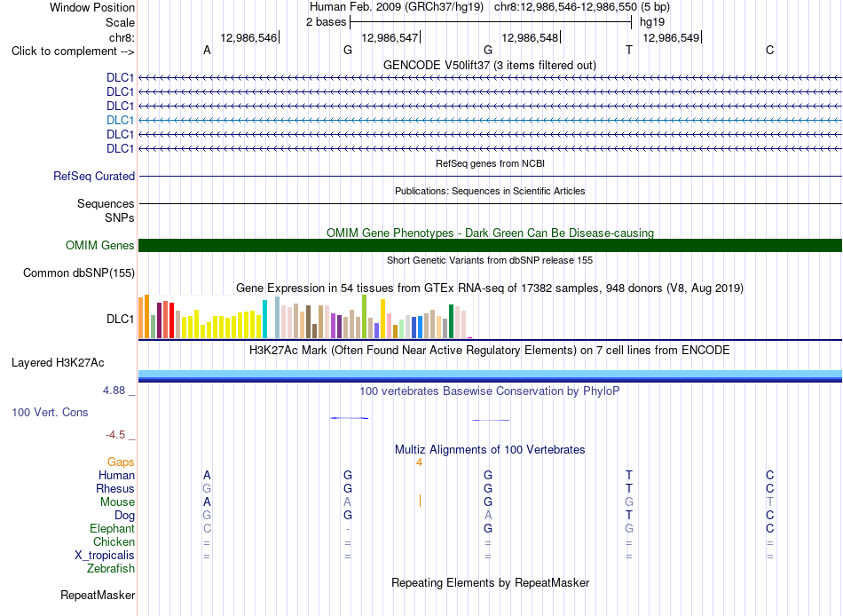The width and height of the screenshot is (843, 616).
Task: Select the 'Chicken' alignment row label
Action: coord(114,541)
